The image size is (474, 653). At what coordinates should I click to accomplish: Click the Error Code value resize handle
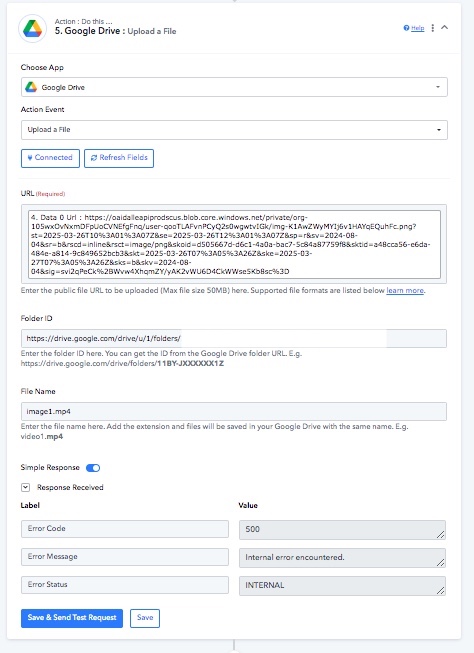click(x=441, y=535)
